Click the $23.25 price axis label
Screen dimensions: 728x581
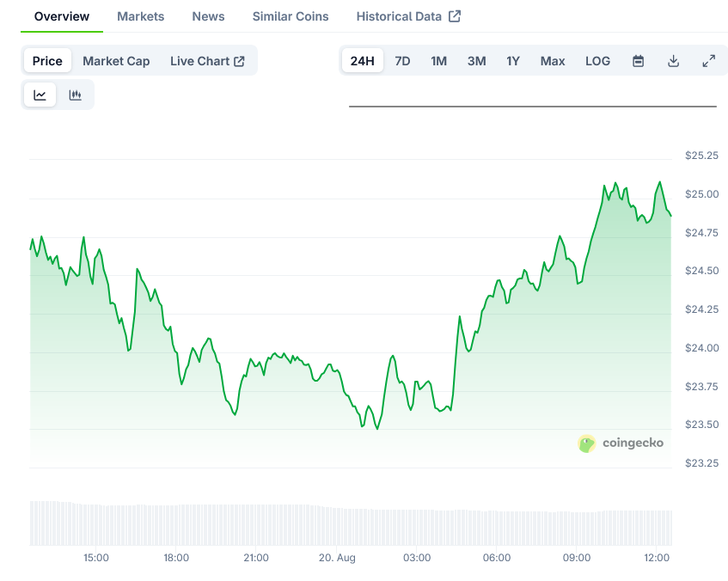[701, 463]
